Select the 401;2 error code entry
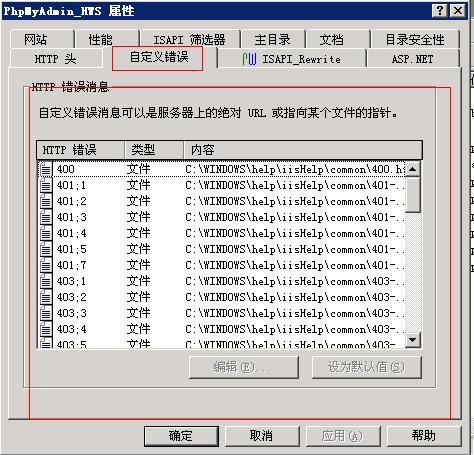The height and width of the screenshot is (455, 474). tap(71, 201)
